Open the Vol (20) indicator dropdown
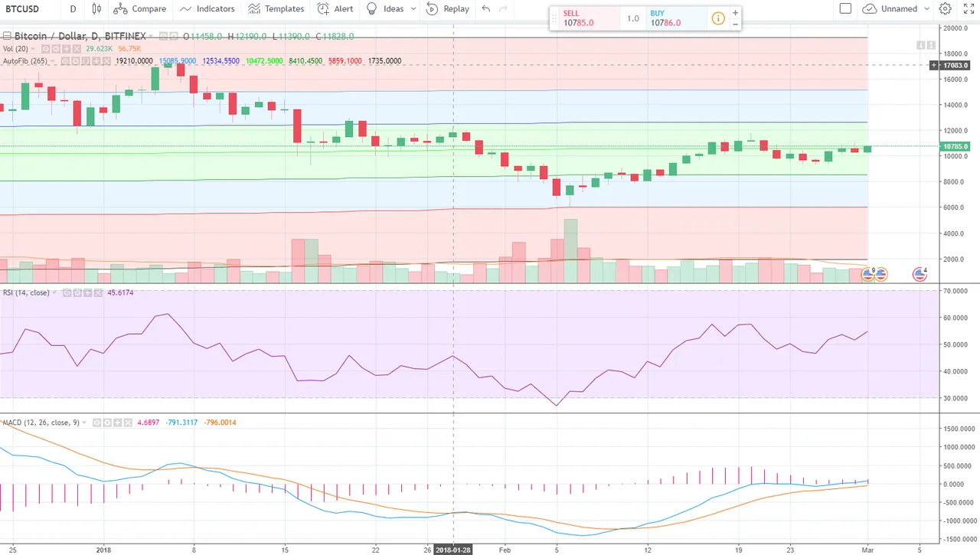The height and width of the screenshot is (555, 980). pos(33,49)
